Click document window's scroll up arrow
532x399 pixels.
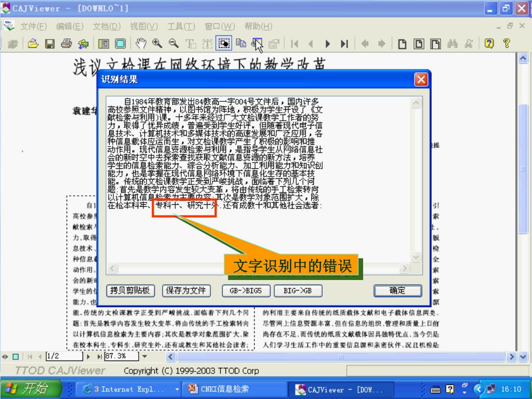click(x=523, y=58)
